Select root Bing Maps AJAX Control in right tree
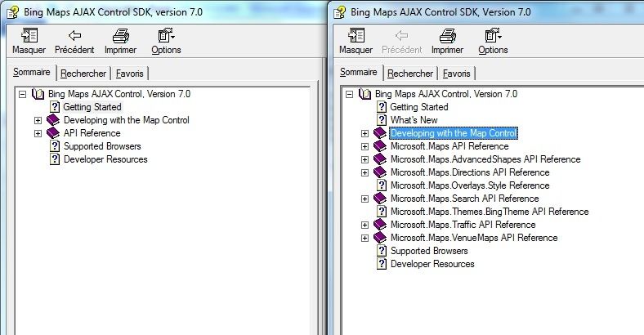This screenshot has height=335, width=644. (446, 94)
